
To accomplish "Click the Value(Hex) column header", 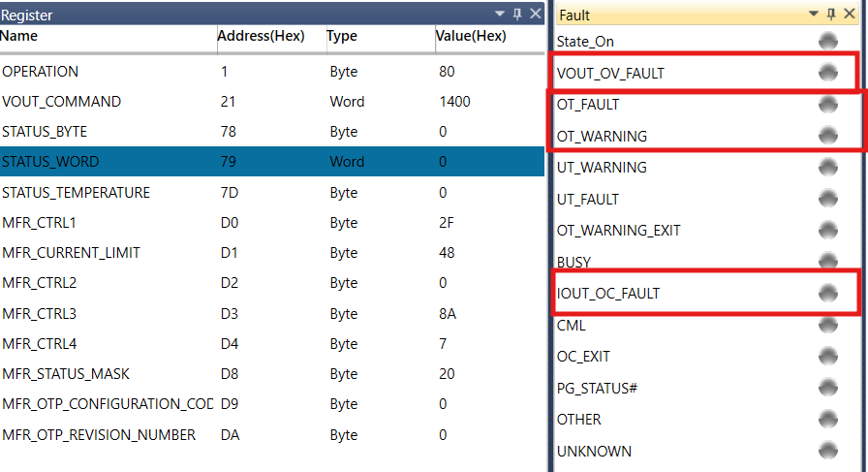I will point(471,36).
